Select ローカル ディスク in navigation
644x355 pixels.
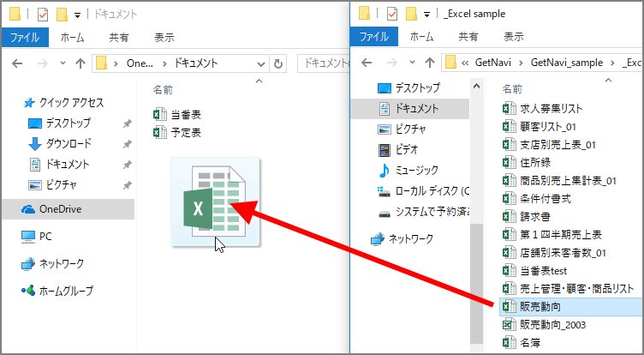432,191
